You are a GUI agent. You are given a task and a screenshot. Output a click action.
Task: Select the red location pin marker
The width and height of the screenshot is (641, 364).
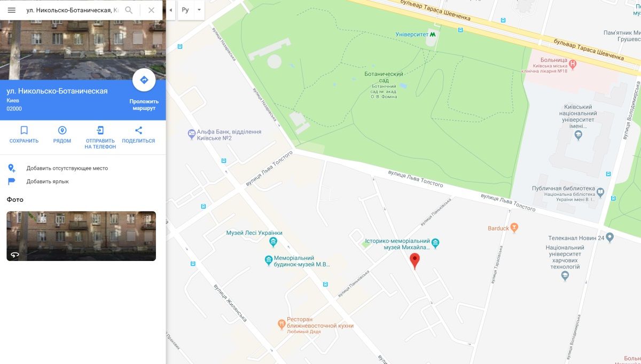tap(415, 261)
